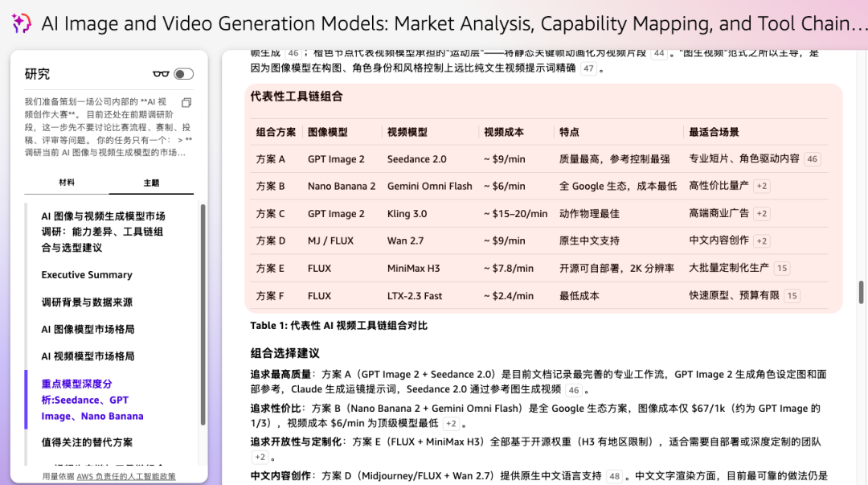Image resolution: width=868 pixels, height=485 pixels.
Task: Click the glasses reading-mode icon
Action: 161,74
